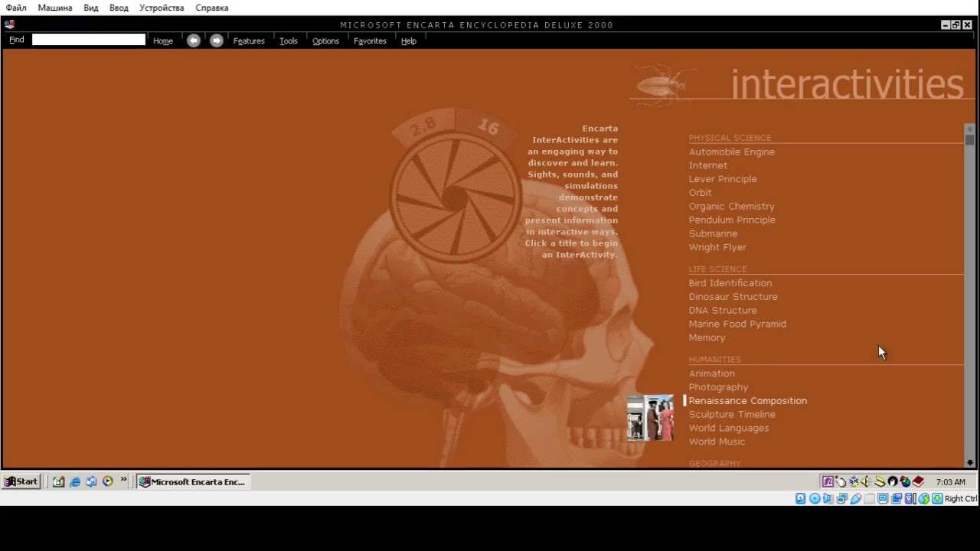
Task: Open the Marine Food Pyramid InterActivity
Action: coord(737,324)
